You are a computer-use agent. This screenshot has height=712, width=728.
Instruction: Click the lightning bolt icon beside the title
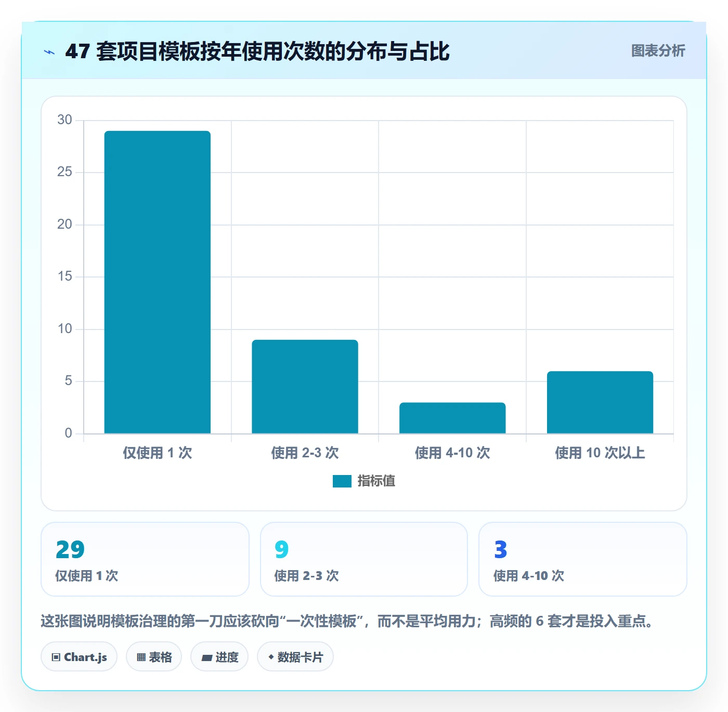pos(49,52)
